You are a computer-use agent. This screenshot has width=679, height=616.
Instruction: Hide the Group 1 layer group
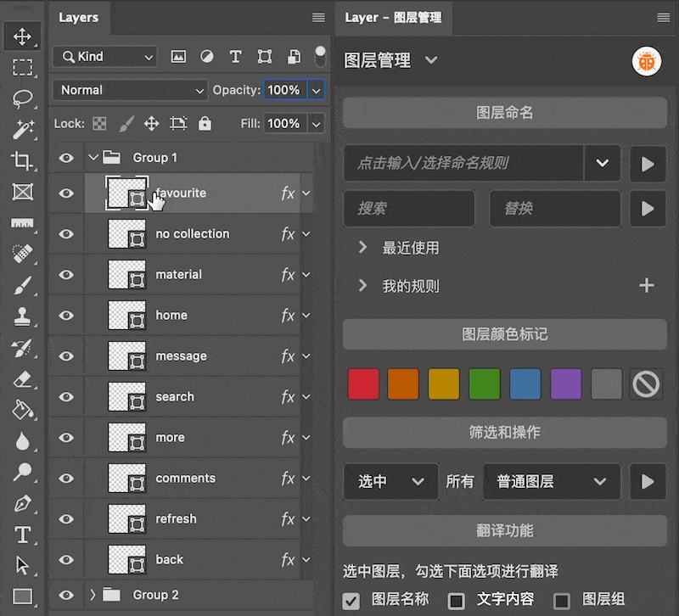[x=66, y=158]
